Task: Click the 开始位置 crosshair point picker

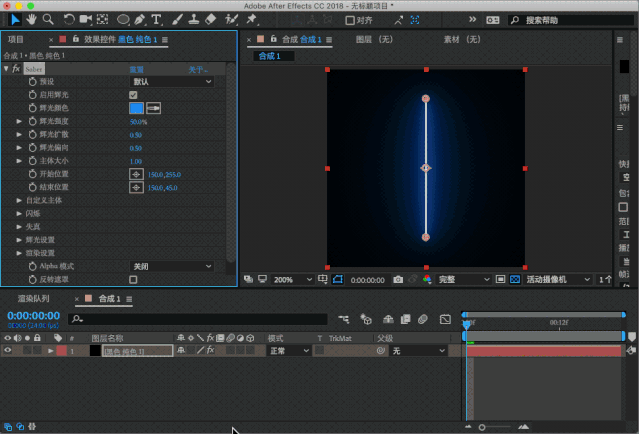Action: (136, 173)
